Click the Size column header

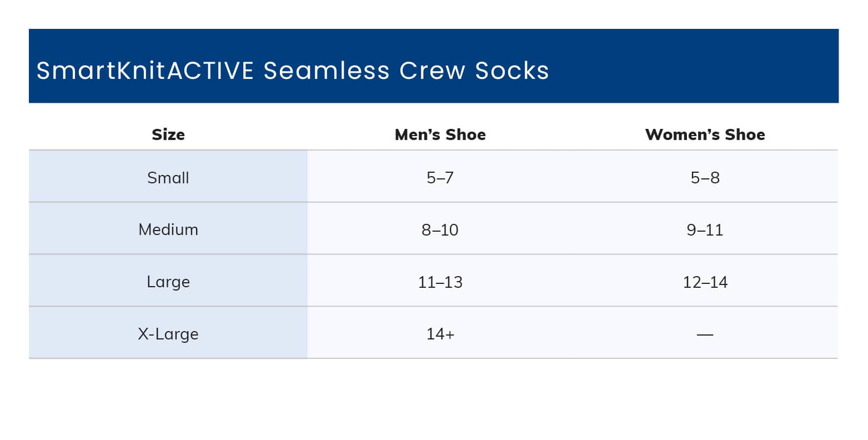tap(168, 134)
